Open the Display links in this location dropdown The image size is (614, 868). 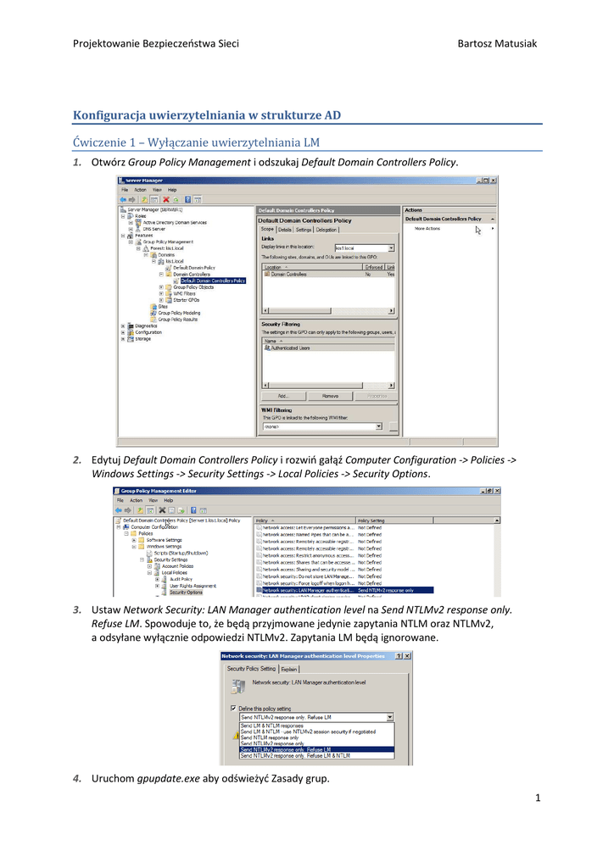391,248
